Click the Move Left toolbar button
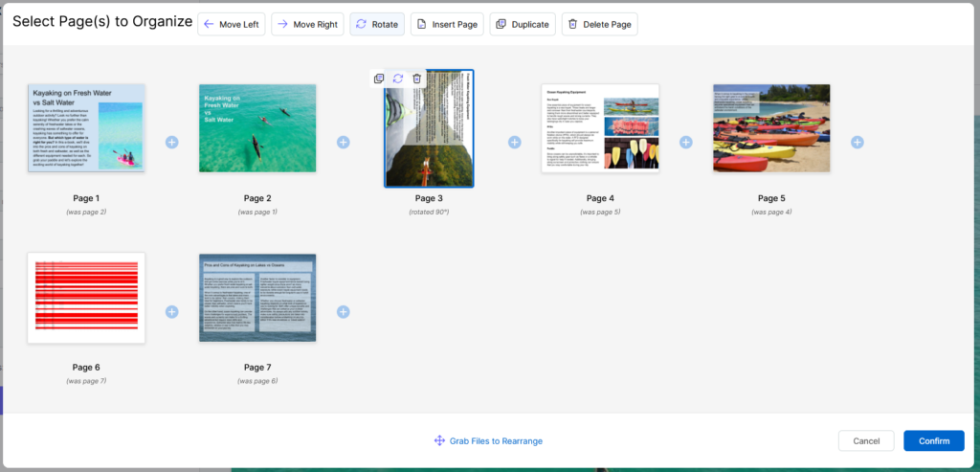Screen dimensions: 980x472 (x=232, y=24)
